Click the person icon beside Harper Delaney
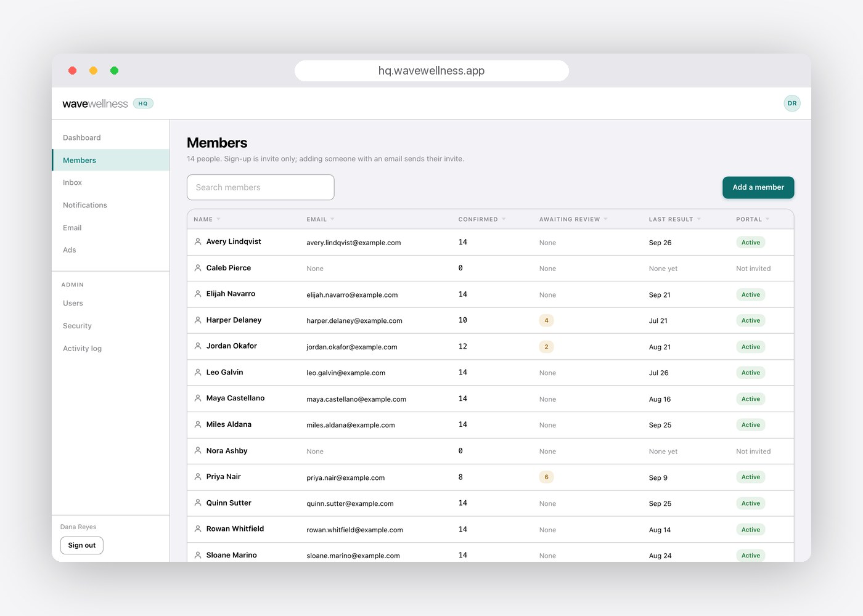The width and height of the screenshot is (863, 616). [198, 320]
